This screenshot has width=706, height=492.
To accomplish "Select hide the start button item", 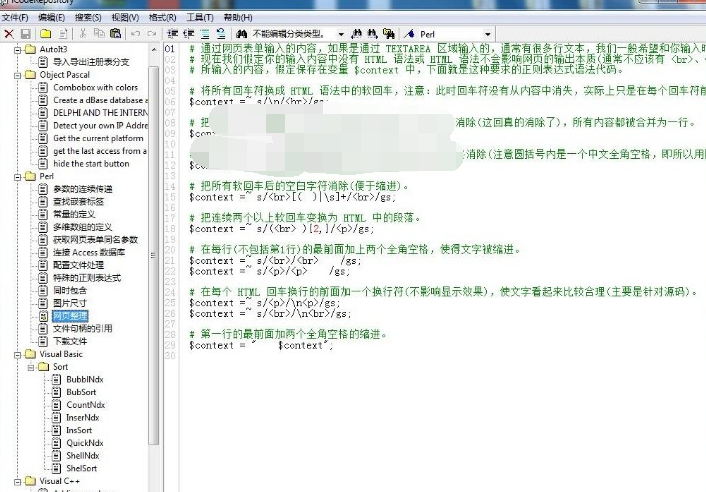I will click(x=91, y=163).
